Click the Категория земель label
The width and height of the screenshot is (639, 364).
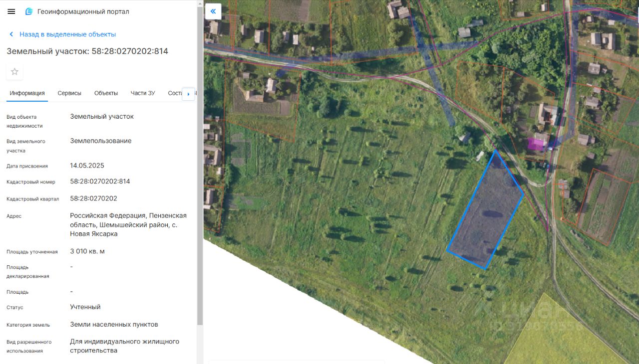coord(28,325)
